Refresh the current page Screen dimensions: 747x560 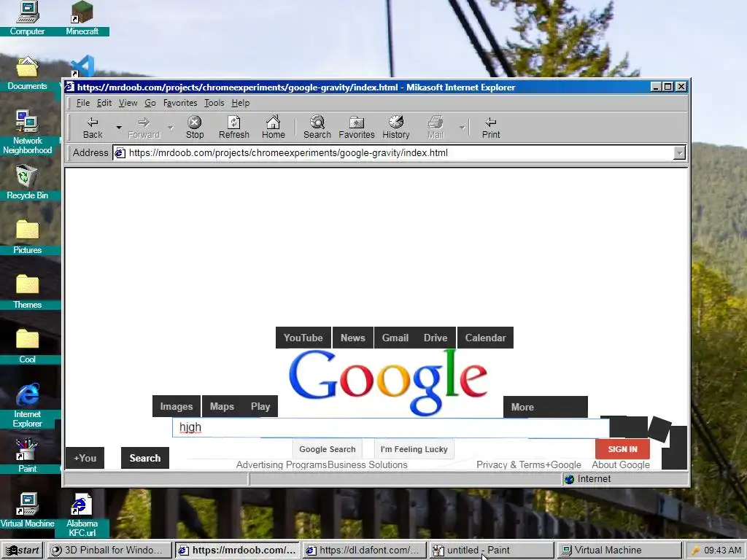234,128
